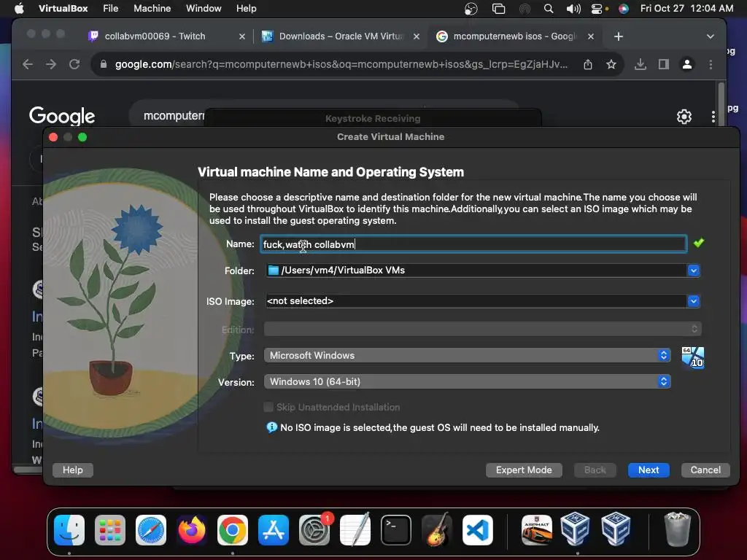
Task: Close the Twitch tab
Action: (x=242, y=36)
